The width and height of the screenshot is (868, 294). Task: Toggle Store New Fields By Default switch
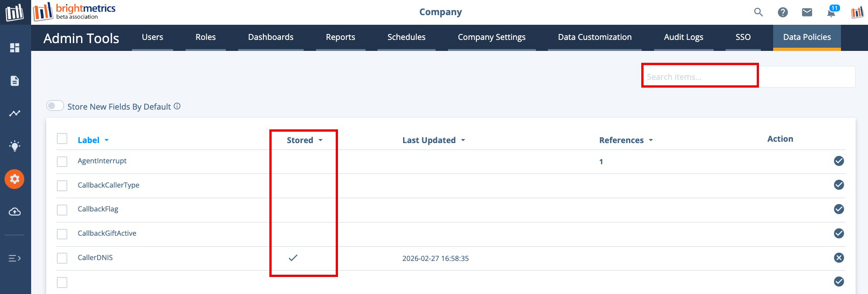point(55,106)
